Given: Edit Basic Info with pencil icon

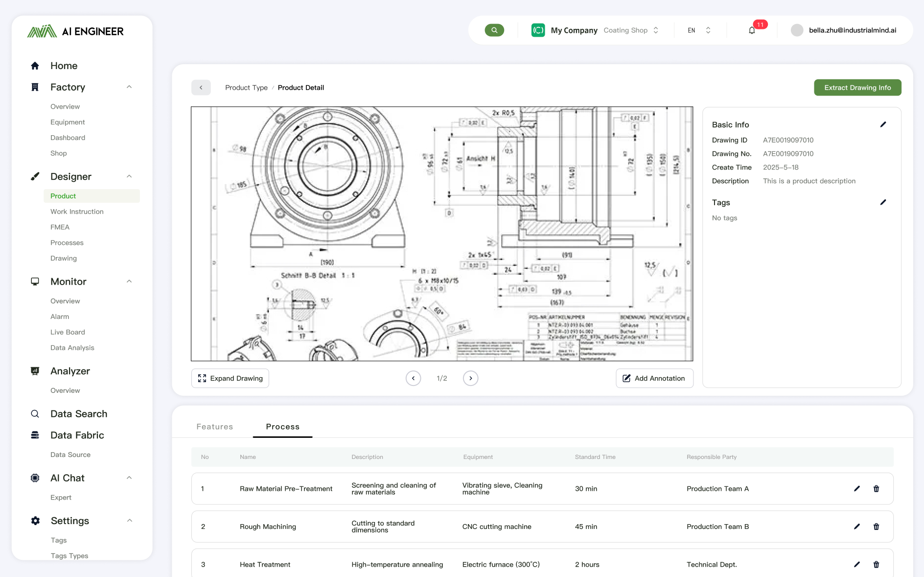Looking at the screenshot, I should [x=883, y=124].
